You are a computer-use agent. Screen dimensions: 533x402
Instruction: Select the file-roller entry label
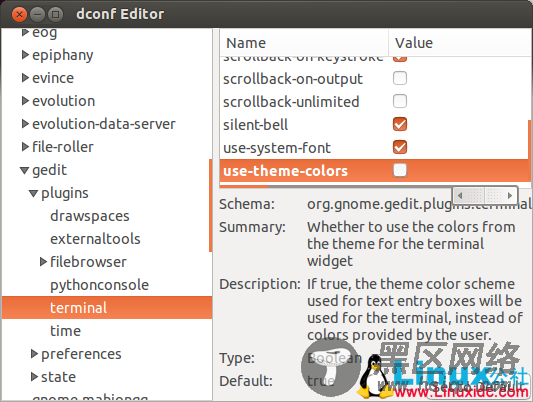click(63, 147)
